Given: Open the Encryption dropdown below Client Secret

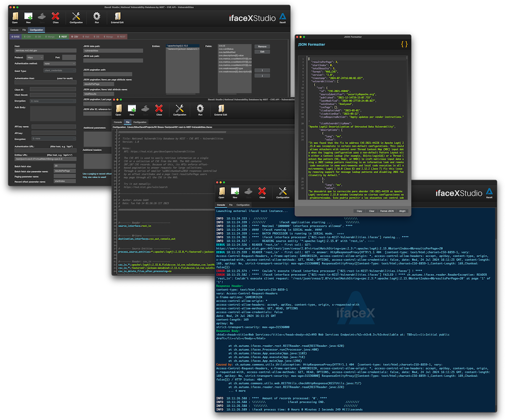Looking at the screenshot, I should [53, 101].
